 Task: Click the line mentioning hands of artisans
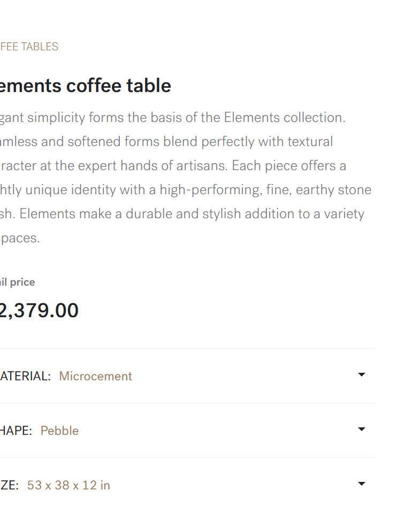tap(172, 166)
